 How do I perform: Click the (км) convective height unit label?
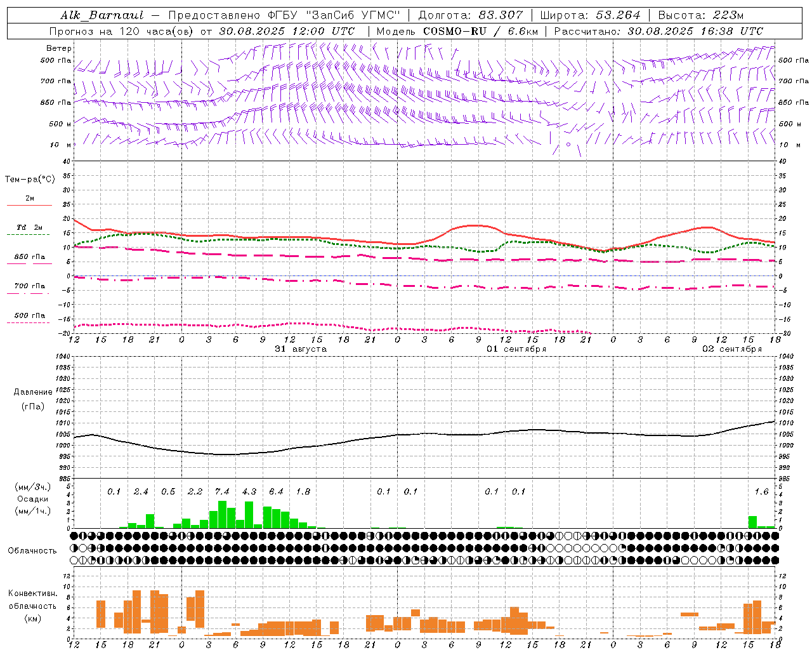pyautogui.click(x=32, y=618)
